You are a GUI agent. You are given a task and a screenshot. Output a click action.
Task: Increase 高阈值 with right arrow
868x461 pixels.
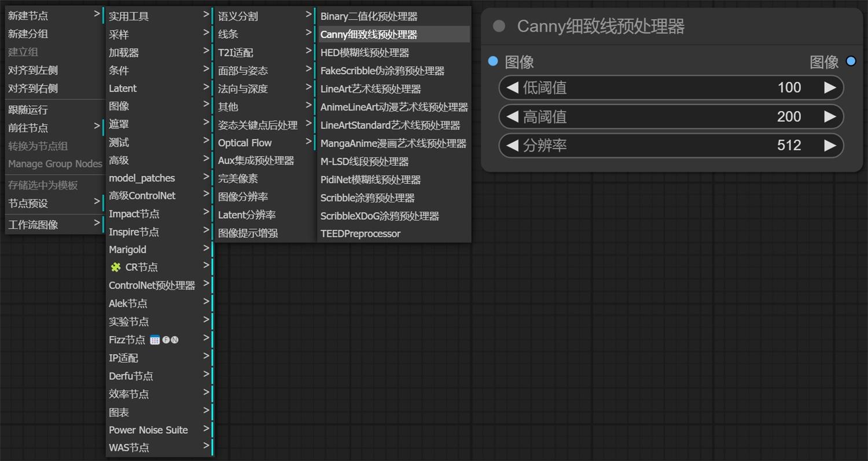830,117
